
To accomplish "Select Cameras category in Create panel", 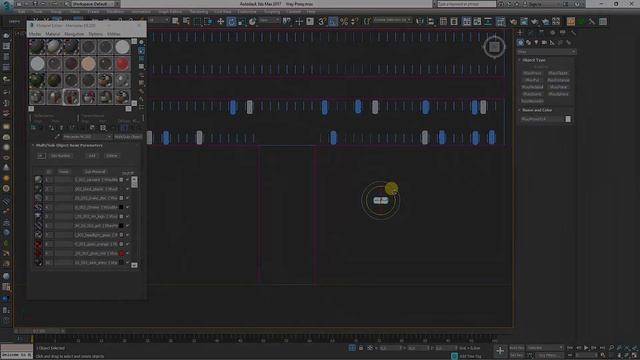I will (x=544, y=42).
